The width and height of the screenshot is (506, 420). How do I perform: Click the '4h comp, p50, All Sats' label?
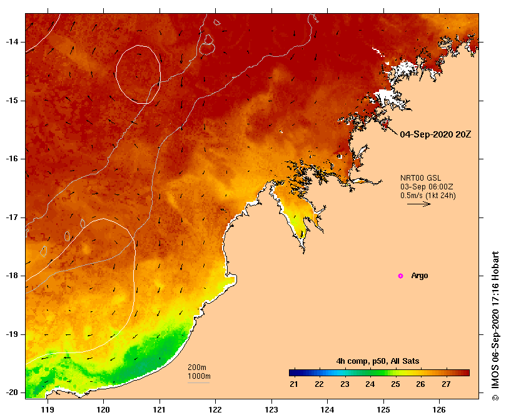pos(378,361)
